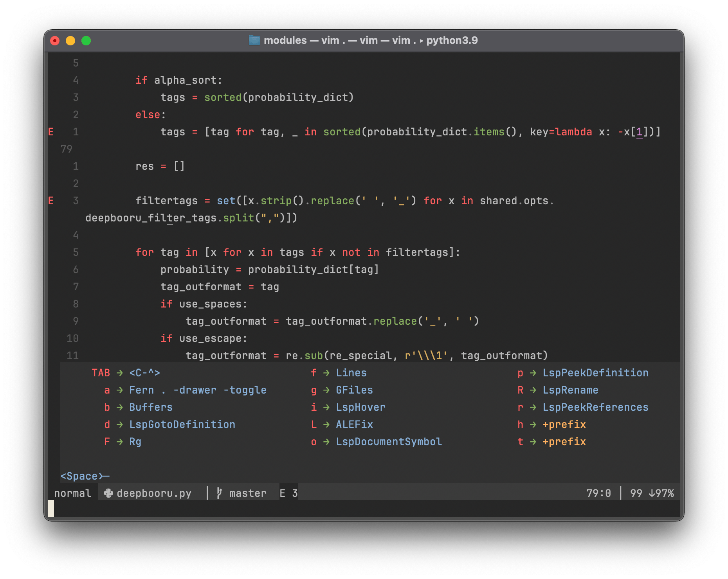Image resolution: width=728 pixels, height=579 pixels.
Task: Click the <Space> prompt label
Action: pyautogui.click(x=85, y=476)
